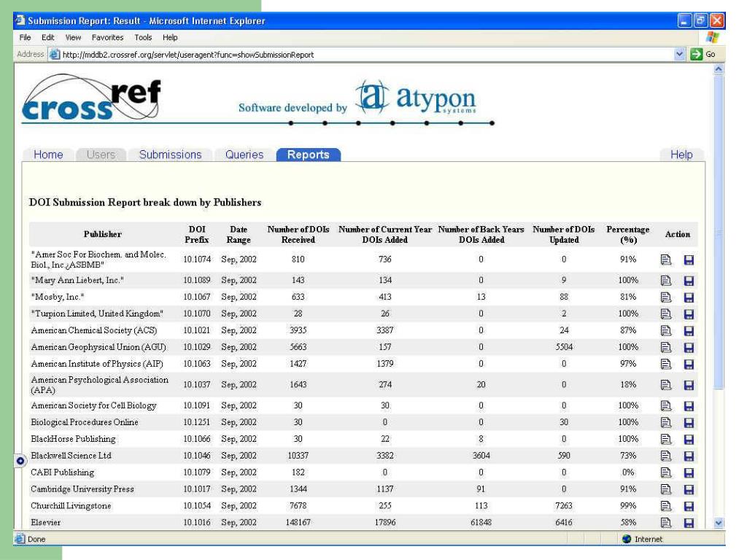Click the page icon in the address bar
Screen dimensions: 747x560
point(55,54)
